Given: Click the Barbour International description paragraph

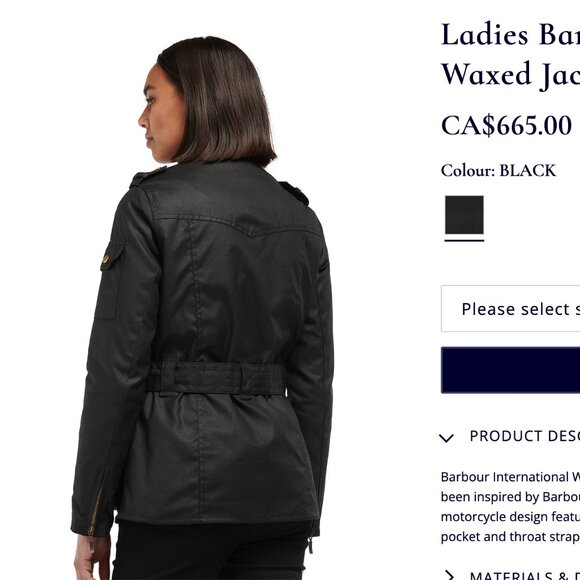Looking at the screenshot, I should (x=510, y=507).
